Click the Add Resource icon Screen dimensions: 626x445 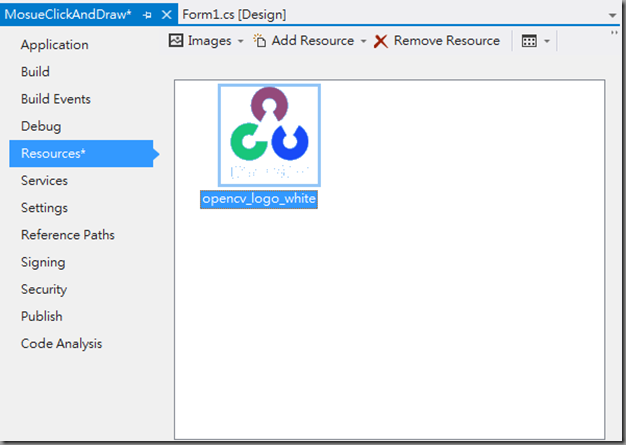(260, 40)
